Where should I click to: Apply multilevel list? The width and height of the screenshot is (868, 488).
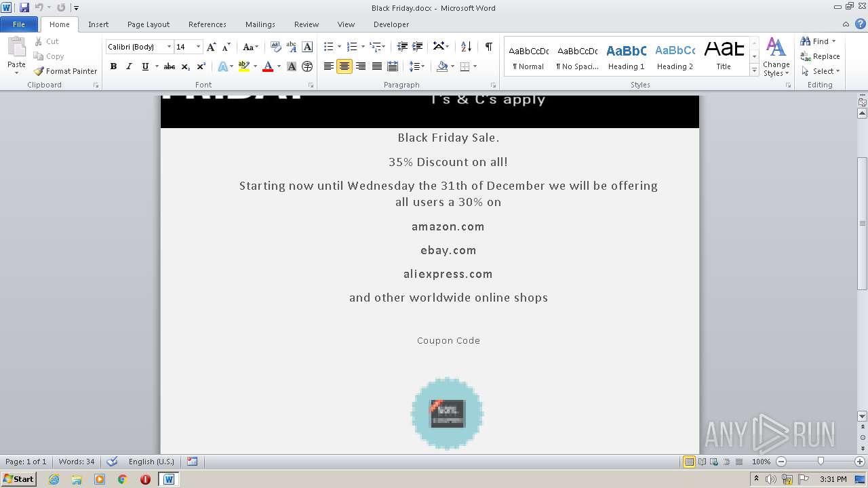click(x=375, y=47)
